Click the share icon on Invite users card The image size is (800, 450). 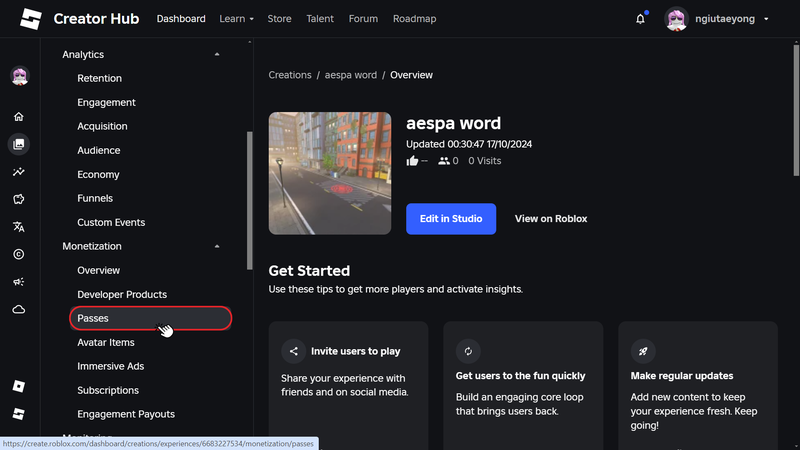[x=293, y=351]
